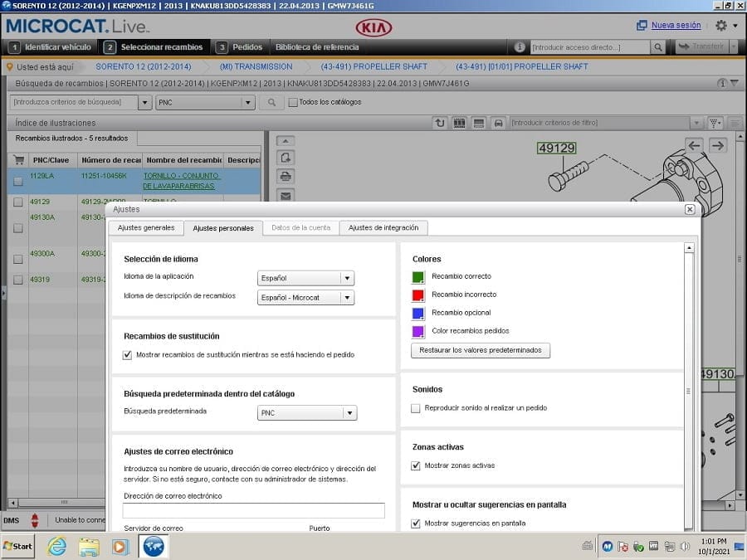
Task: Email the illustration using envelope icon
Action: point(286,195)
